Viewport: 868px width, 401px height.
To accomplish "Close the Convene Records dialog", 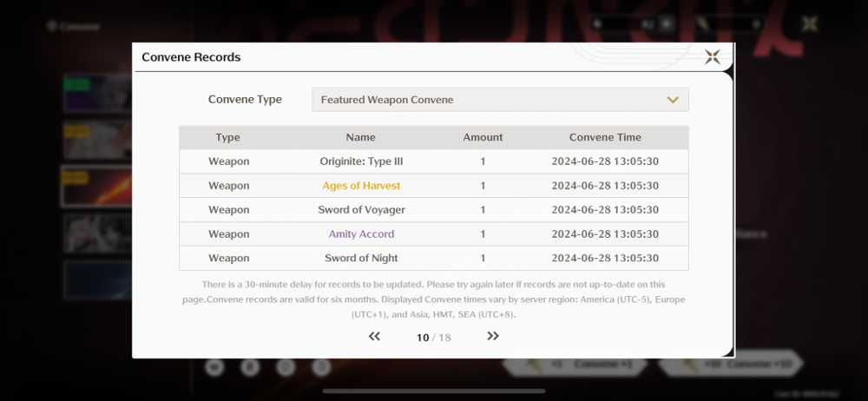I will pyautogui.click(x=712, y=56).
